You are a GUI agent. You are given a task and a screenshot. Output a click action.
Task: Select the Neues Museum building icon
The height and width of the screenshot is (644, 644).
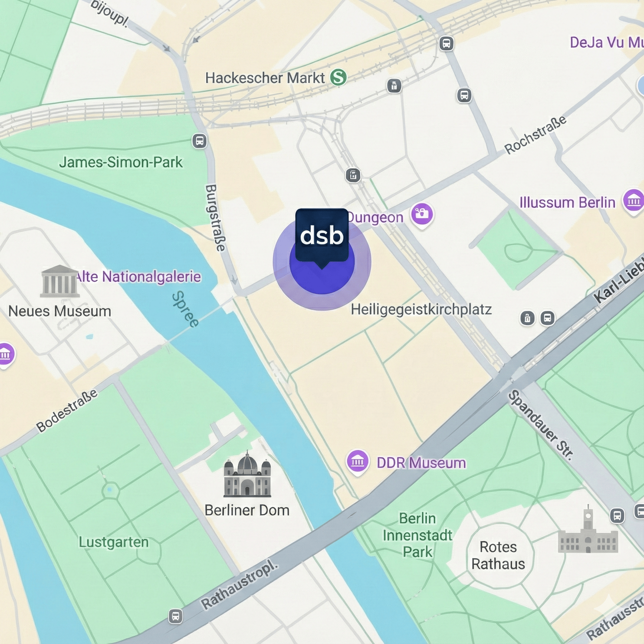pyautogui.click(x=59, y=281)
